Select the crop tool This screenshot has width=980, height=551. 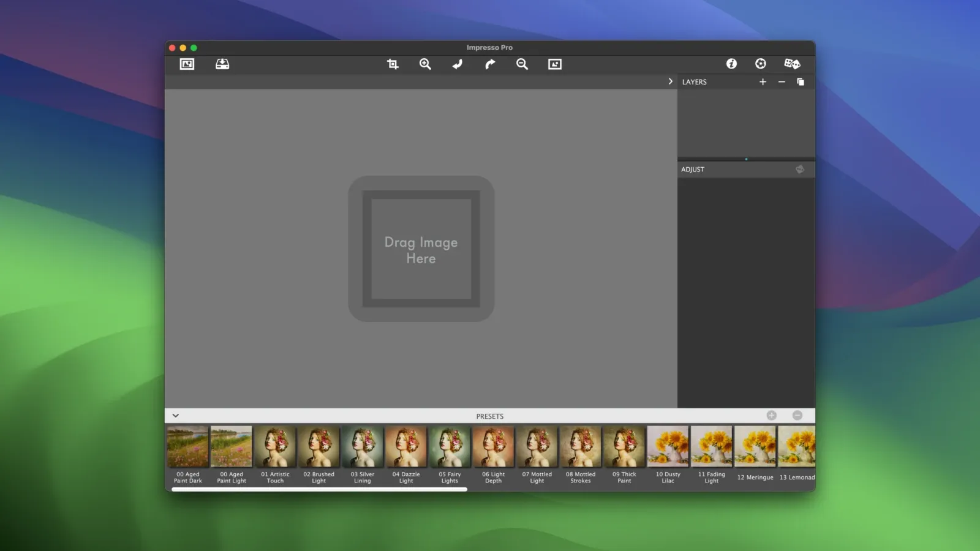tap(393, 64)
